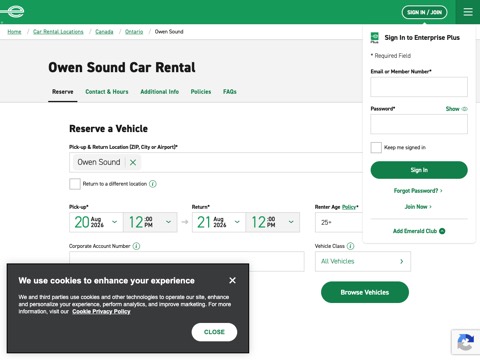Open the hamburger menu
Screen dimensions: 480x360
click(x=468, y=12)
